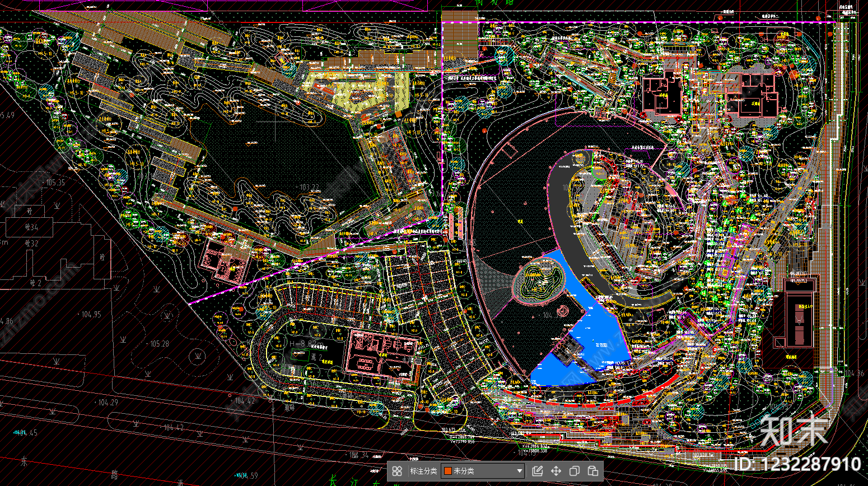Select the move four-arrow icon

coord(556,471)
